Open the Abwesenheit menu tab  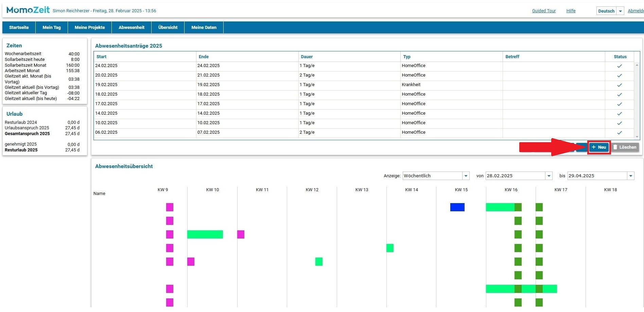coord(131,28)
